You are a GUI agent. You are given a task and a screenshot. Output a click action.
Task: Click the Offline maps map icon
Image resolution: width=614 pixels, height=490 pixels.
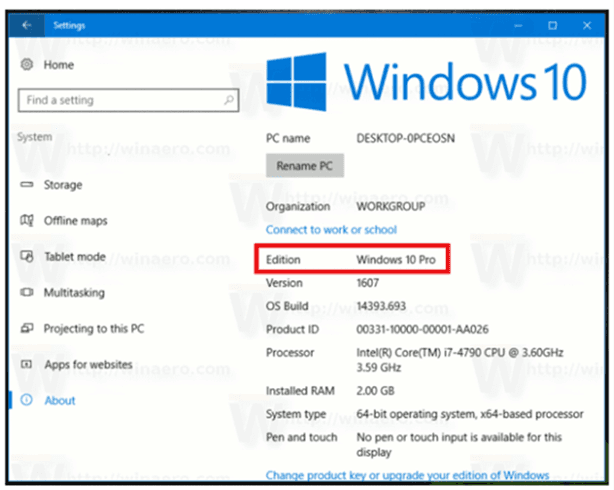coord(27,221)
